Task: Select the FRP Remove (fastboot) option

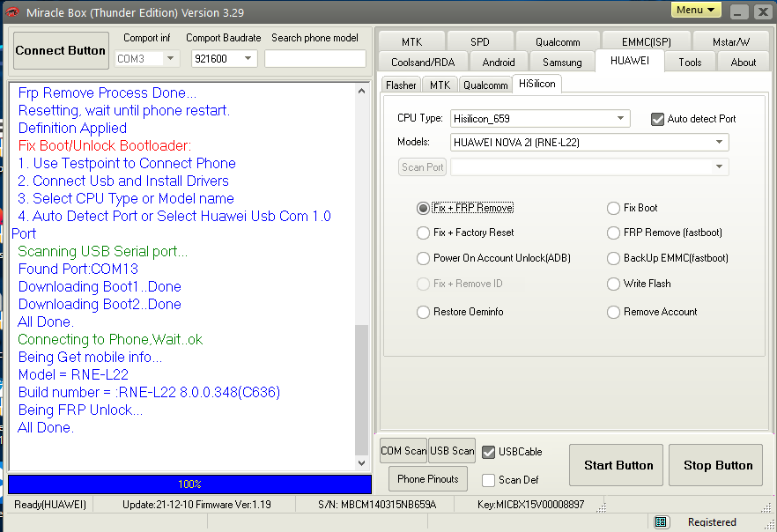Action: 613,233
